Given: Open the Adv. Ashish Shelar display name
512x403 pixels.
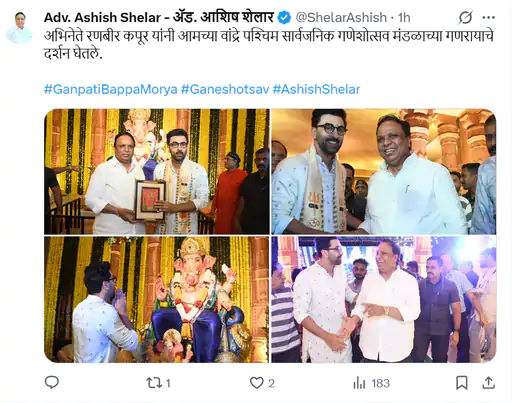Looking at the screenshot, I should [x=159, y=17].
